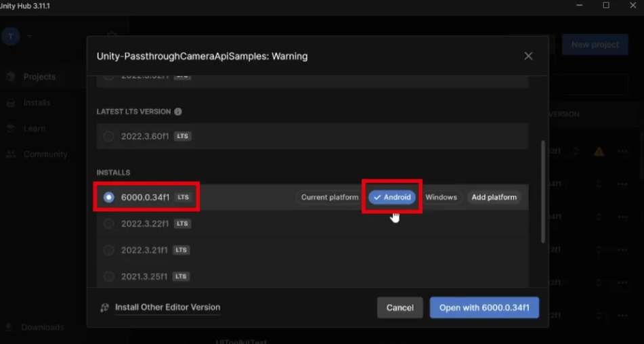
Task: Click the yellow warning triangle in project list
Action: 599,152
